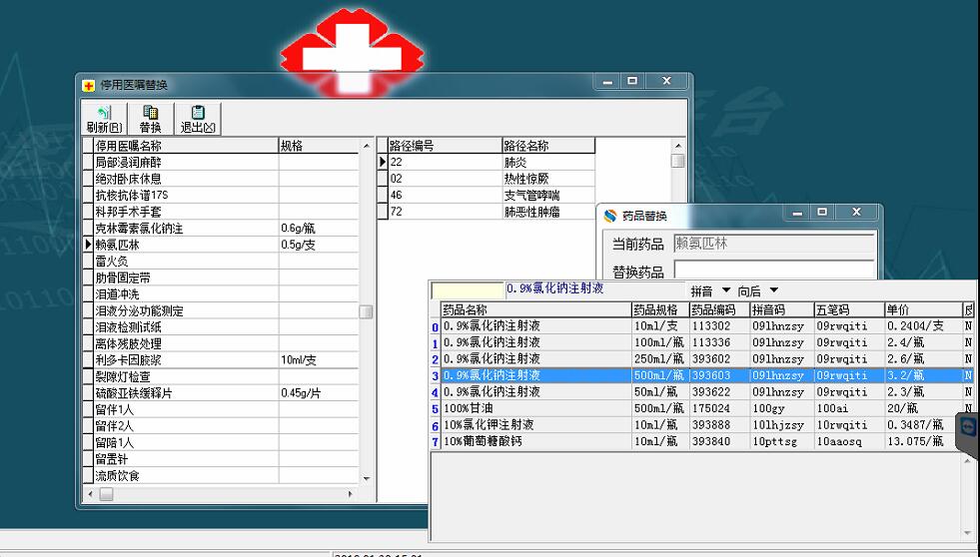980x557 pixels.
Task: Select the 肋骨固定带 row
Action: point(221,278)
